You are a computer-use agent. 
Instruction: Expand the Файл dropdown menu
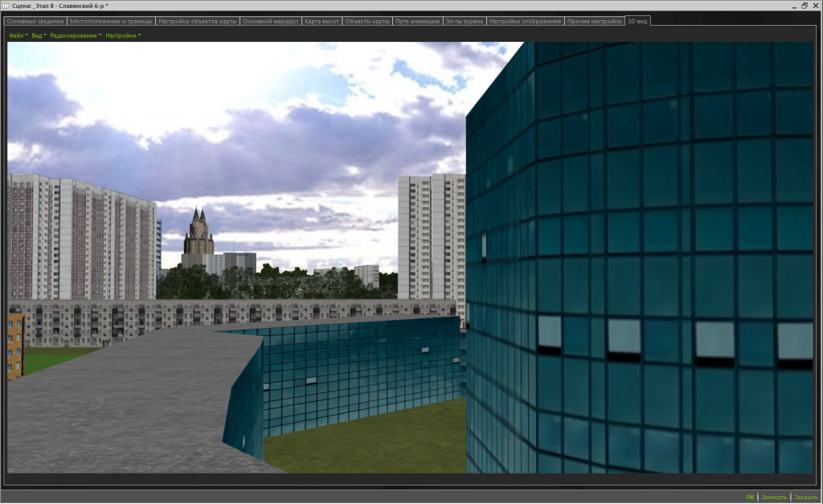pyautogui.click(x=18, y=35)
